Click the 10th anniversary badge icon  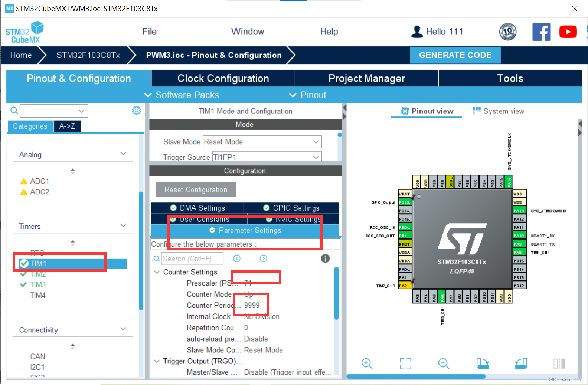(508, 32)
